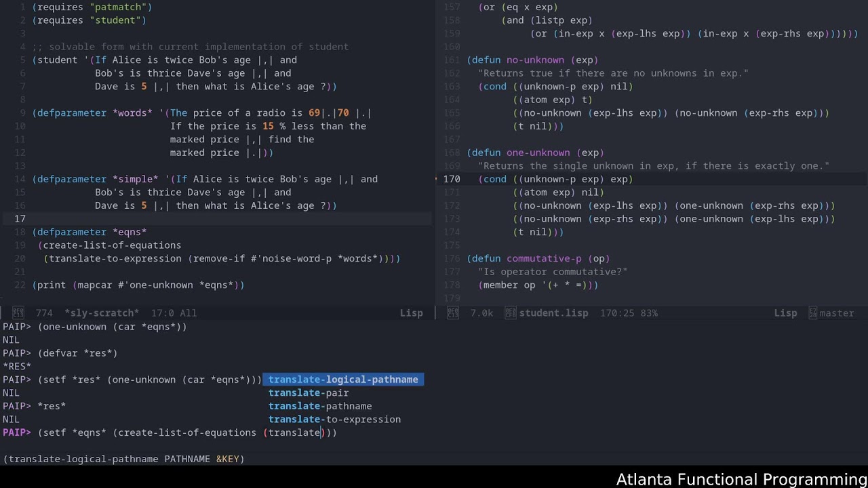Click the 17:0 All position indicator
Viewport: 868px width, 488px height.
[174, 313]
